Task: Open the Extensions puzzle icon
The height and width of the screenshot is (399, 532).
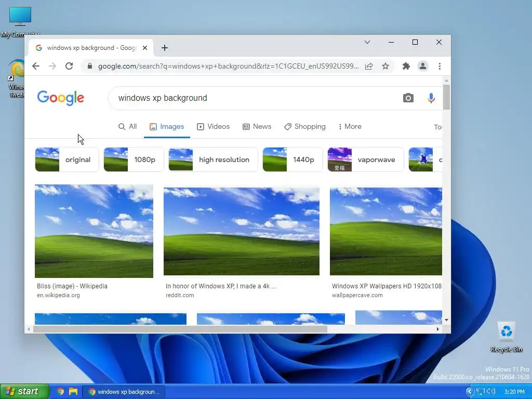Action: pyautogui.click(x=406, y=66)
